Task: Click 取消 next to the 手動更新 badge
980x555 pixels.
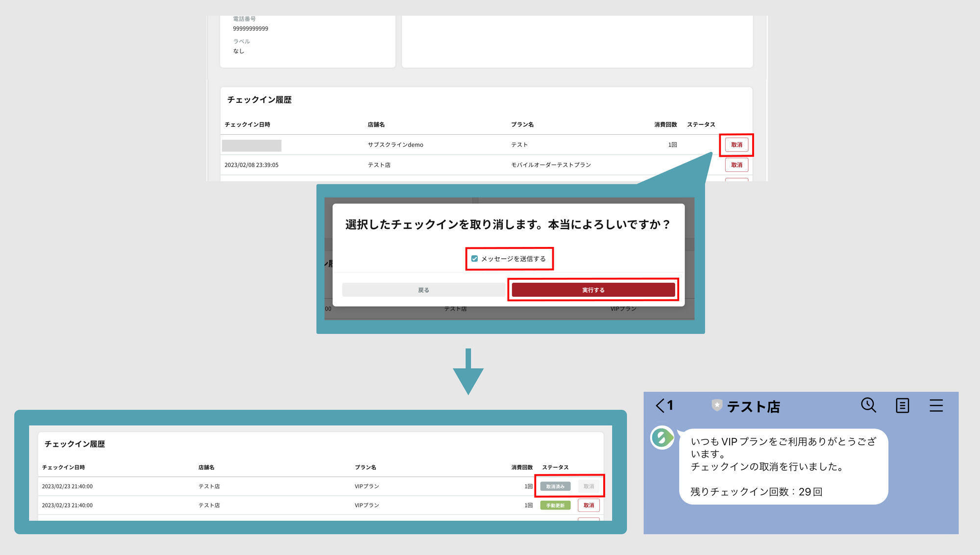Action: click(588, 506)
